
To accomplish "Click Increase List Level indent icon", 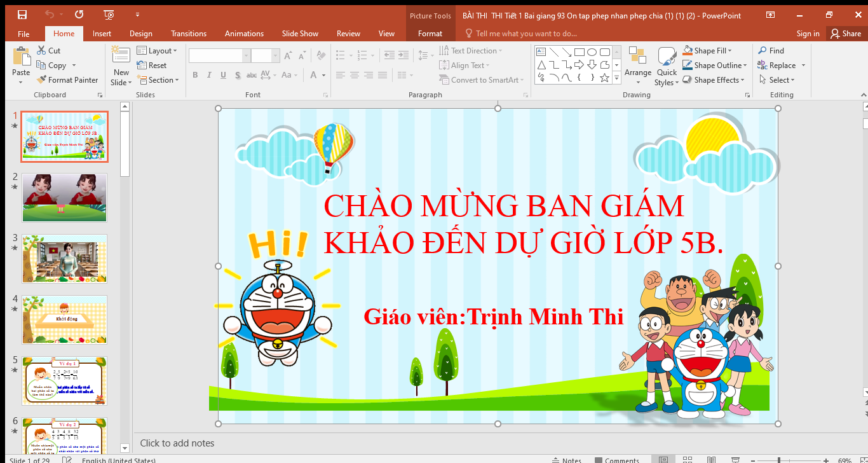I will 405,56.
